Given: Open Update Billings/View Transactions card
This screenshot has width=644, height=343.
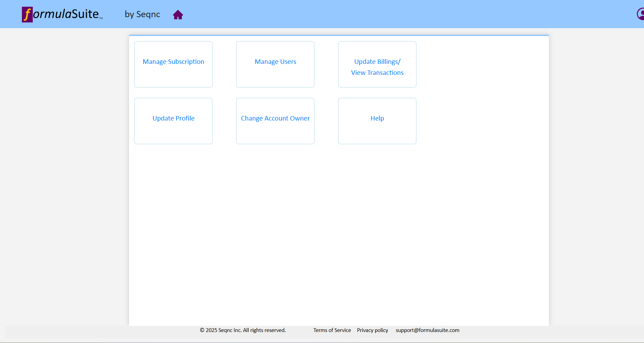Looking at the screenshot, I should point(377,64).
